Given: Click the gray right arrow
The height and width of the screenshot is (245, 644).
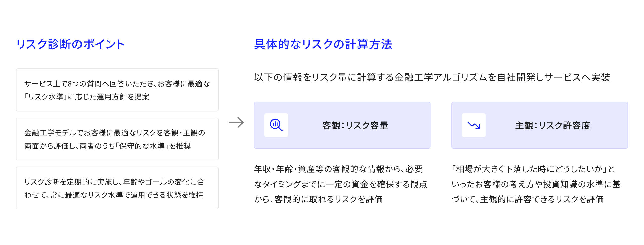Looking at the screenshot, I should 236,123.
